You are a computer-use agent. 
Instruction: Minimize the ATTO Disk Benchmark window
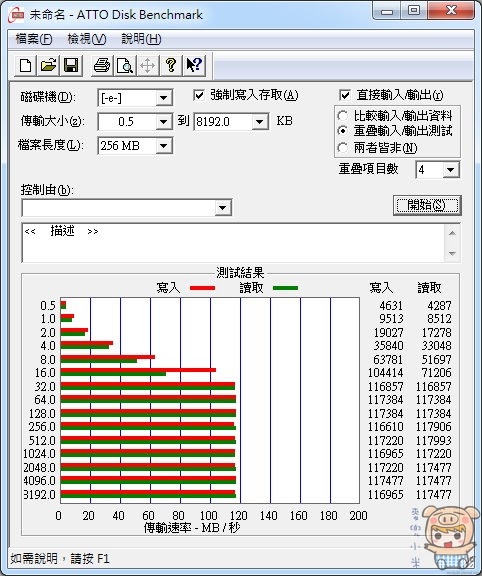click(387, 11)
